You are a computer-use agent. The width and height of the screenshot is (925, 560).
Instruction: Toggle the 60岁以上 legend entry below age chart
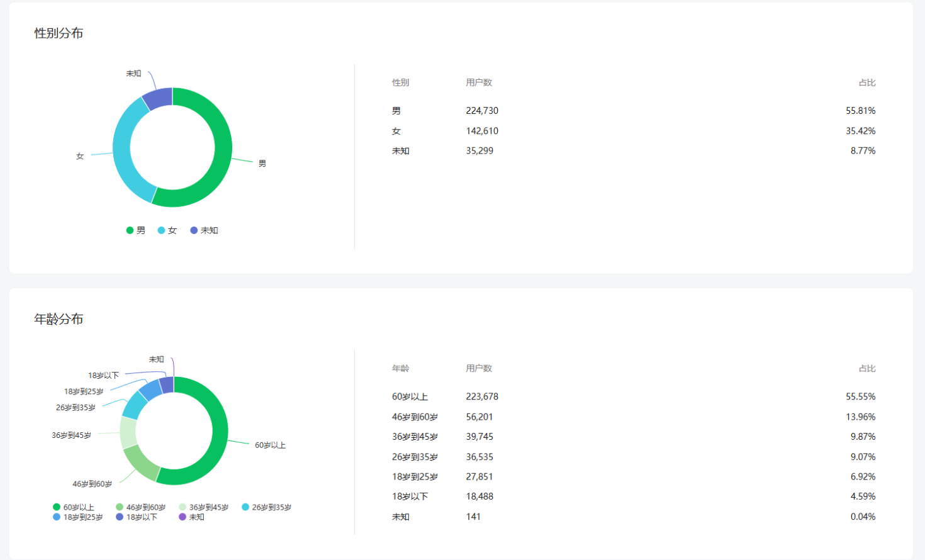(x=74, y=507)
